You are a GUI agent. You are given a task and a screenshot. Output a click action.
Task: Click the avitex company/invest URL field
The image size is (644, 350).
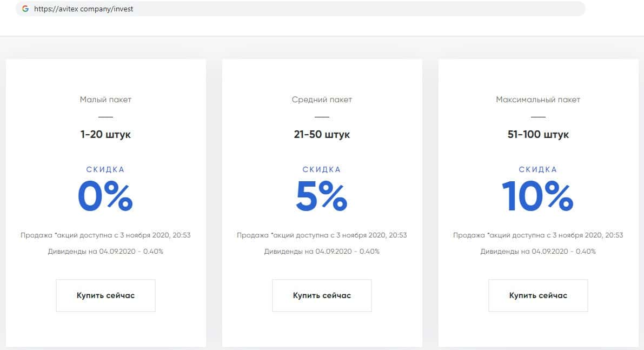[83, 9]
